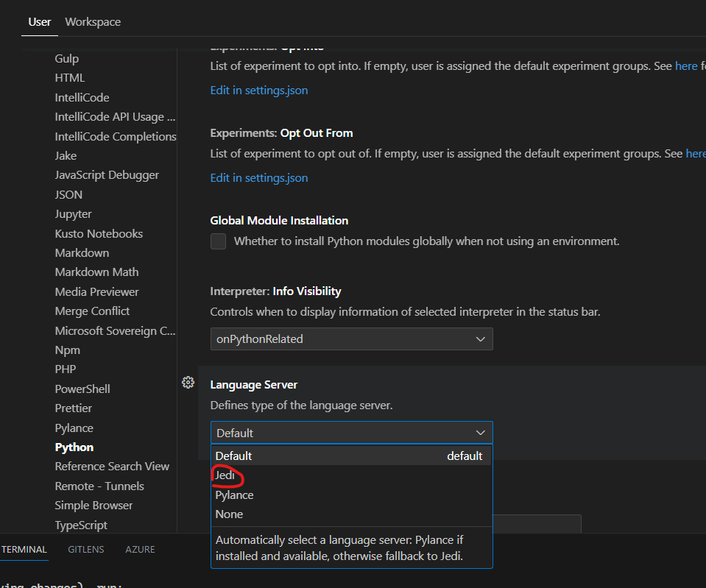Switch to the GITLENS panel tab
This screenshot has height=588, width=706.
(x=85, y=549)
